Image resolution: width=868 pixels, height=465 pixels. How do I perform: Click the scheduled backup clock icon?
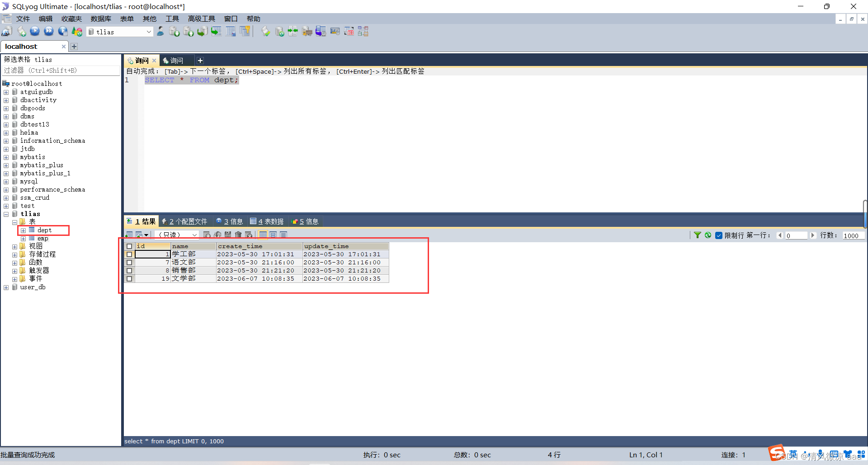[321, 31]
